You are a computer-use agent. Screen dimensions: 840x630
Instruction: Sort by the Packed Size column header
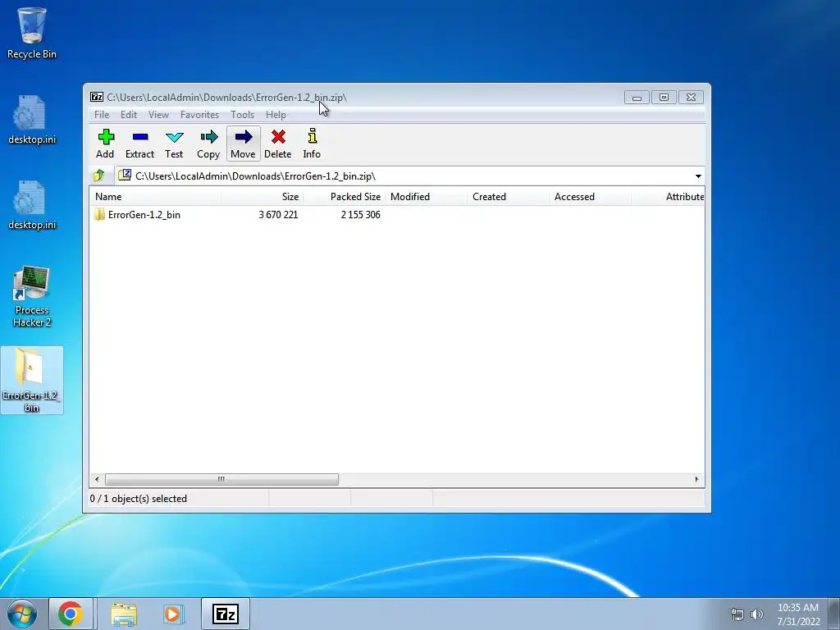pos(344,197)
